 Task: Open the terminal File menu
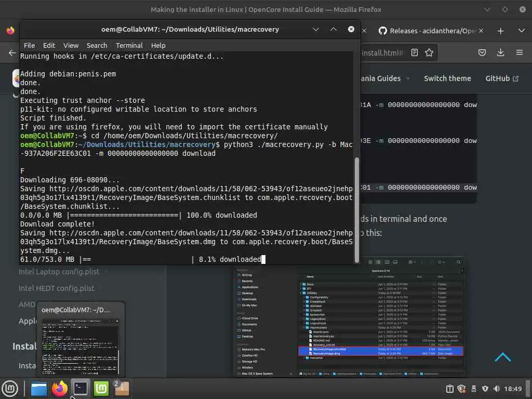[x=29, y=46]
